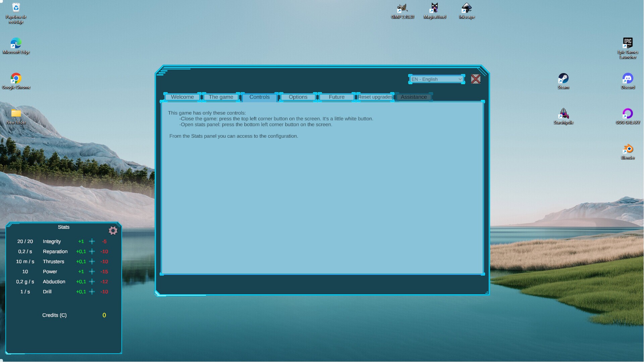
Task: Select the Reset upgrades tab
Action: 375,97
